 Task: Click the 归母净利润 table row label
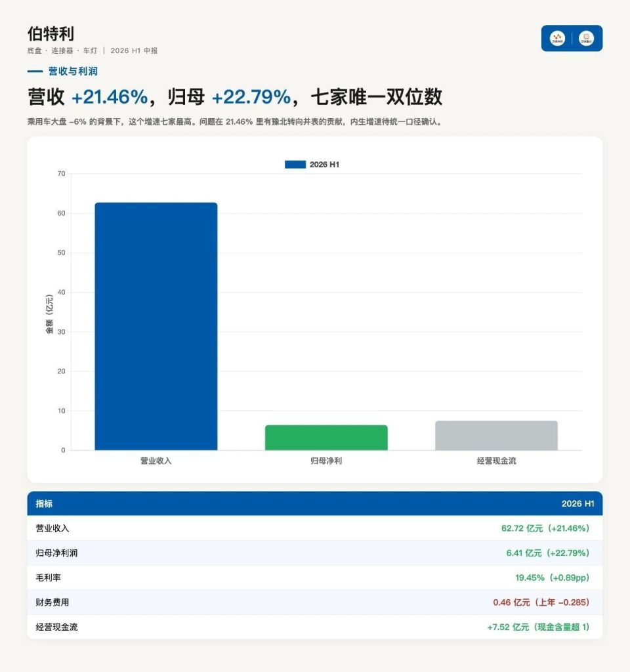click(x=56, y=553)
